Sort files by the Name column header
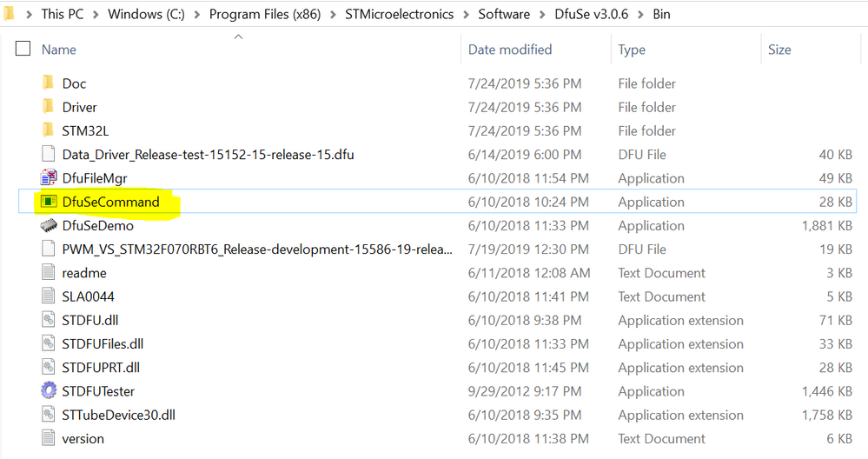 point(59,50)
